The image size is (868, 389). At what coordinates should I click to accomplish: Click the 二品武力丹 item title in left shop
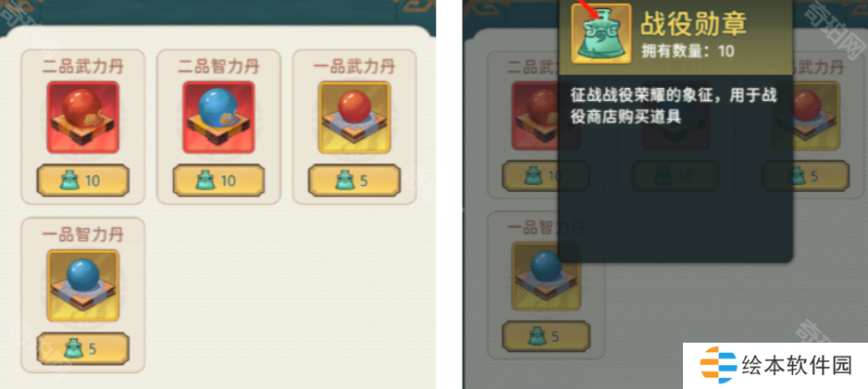point(83,67)
